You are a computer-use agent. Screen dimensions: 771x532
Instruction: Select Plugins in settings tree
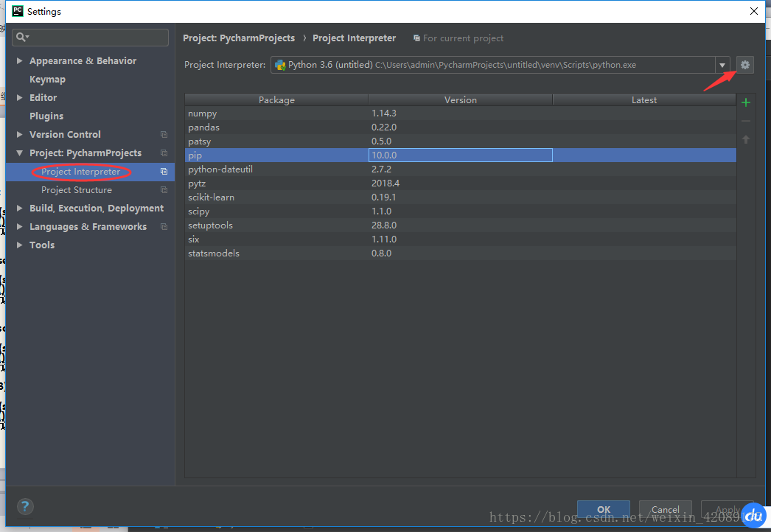(x=46, y=116)
